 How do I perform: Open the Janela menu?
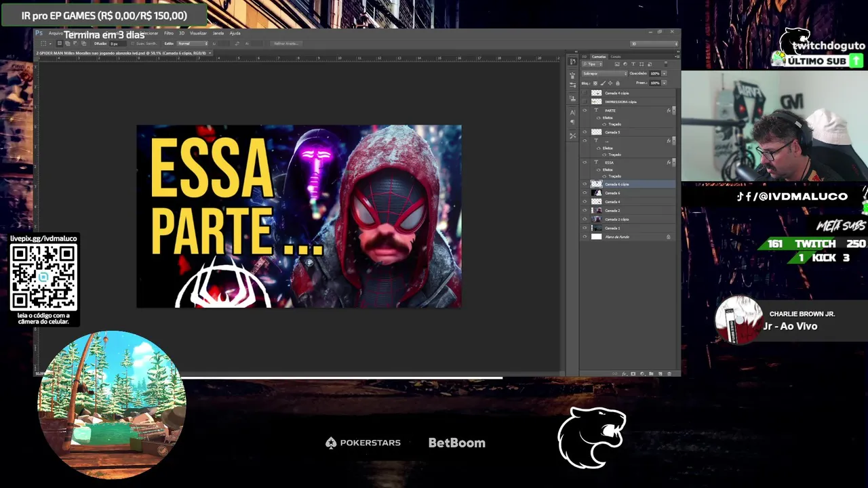coord(218,33)
